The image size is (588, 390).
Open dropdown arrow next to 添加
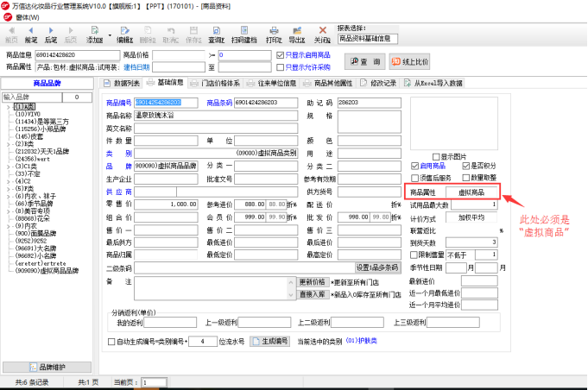[x=110, y=35]
